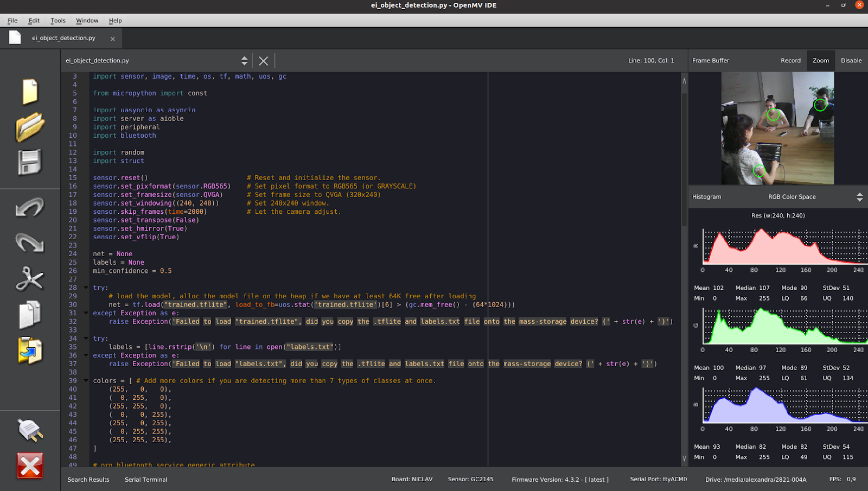Viewport: 868px width, 491px height.
Task: Toggle Record in the Frame Buffer header
Action: (790, 61)
